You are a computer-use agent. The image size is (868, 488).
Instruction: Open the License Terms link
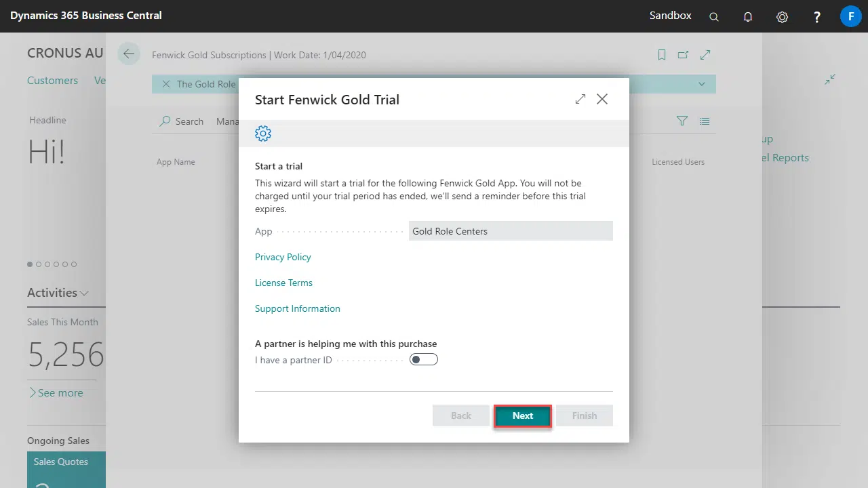[x=283, y=283]
